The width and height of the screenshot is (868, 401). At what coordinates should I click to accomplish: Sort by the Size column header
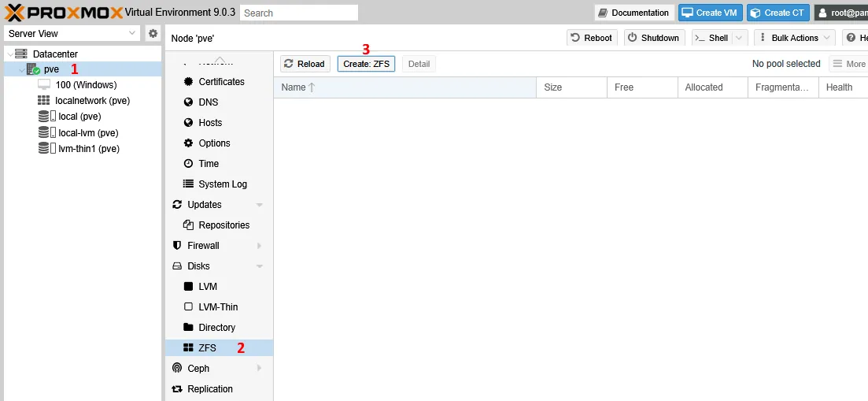point(572,87)
